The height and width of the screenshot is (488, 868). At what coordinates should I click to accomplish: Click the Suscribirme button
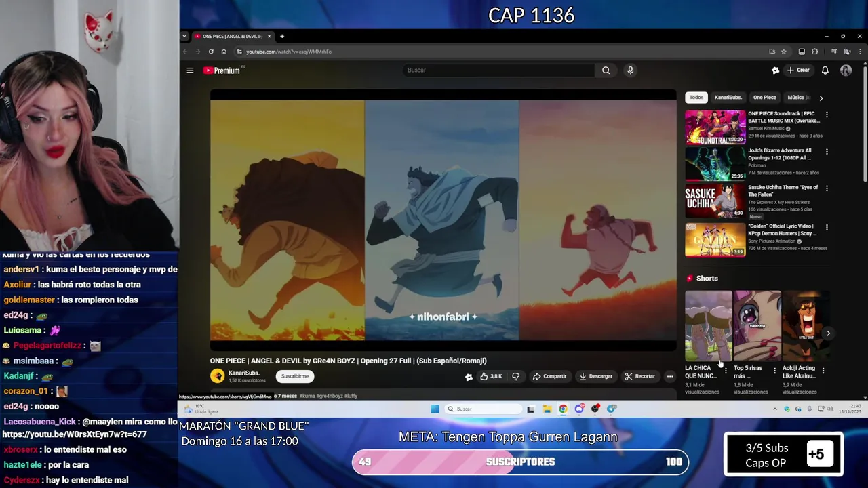295,376
